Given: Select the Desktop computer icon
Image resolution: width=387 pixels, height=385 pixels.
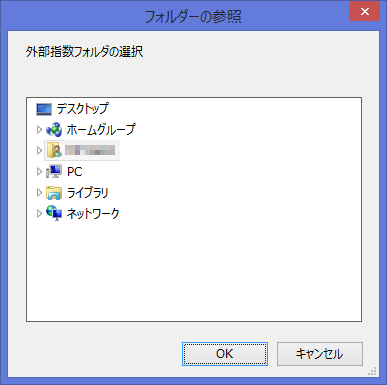Looking at the screenshot, I should [44, 109].
